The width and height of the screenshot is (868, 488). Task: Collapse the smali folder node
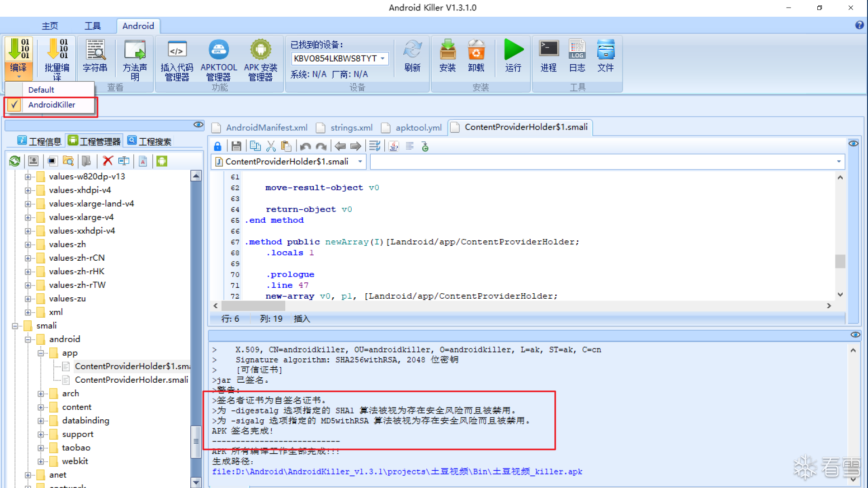pyautogui.click(x=15, y=326)
